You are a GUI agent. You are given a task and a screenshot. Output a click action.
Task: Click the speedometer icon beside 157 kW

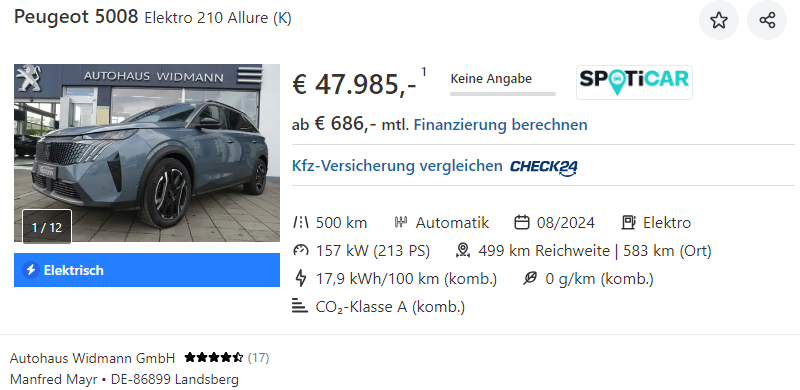click(301, 251)
